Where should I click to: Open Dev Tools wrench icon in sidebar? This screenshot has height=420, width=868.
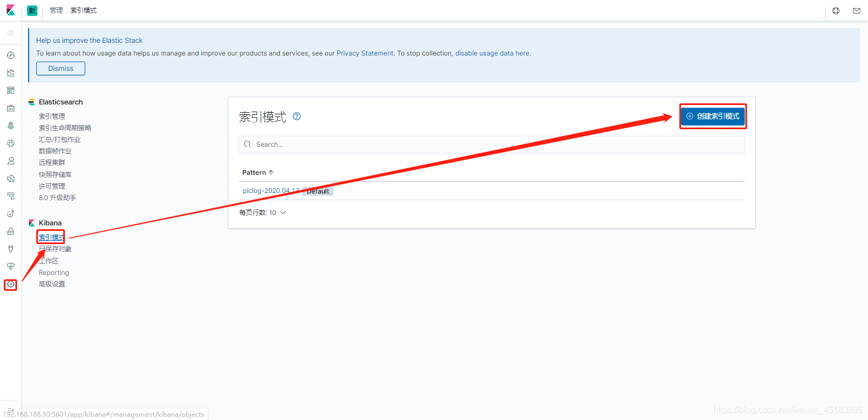(x=10, y=248)
